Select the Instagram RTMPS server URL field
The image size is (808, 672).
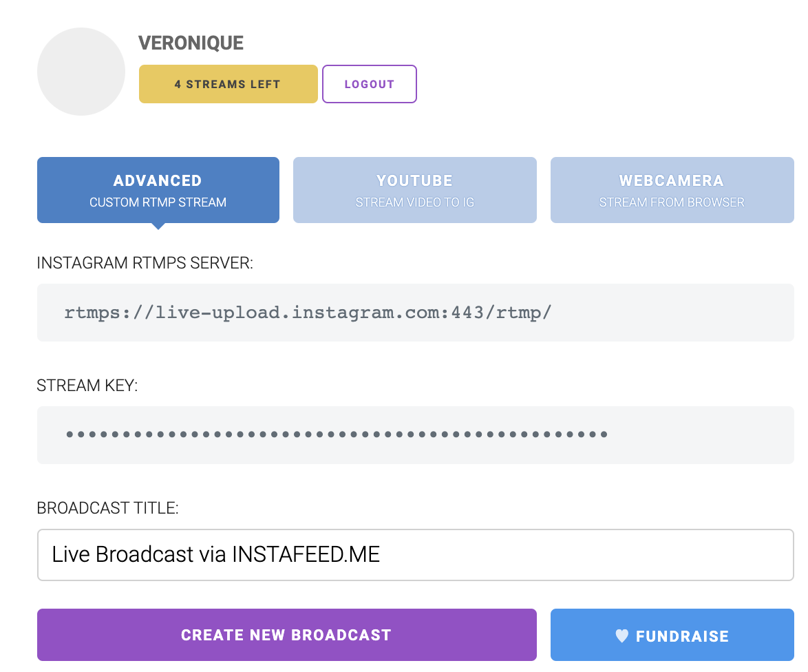coord(415,313)
